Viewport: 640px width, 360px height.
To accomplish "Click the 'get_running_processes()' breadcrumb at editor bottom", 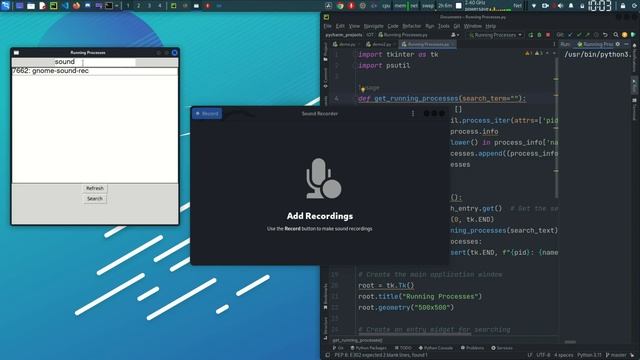I will (357, 340).
